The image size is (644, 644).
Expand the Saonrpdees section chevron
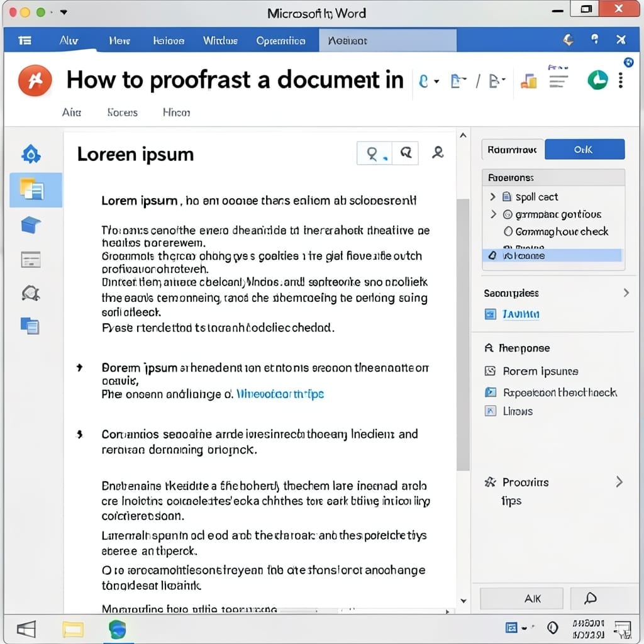point(626,293)
